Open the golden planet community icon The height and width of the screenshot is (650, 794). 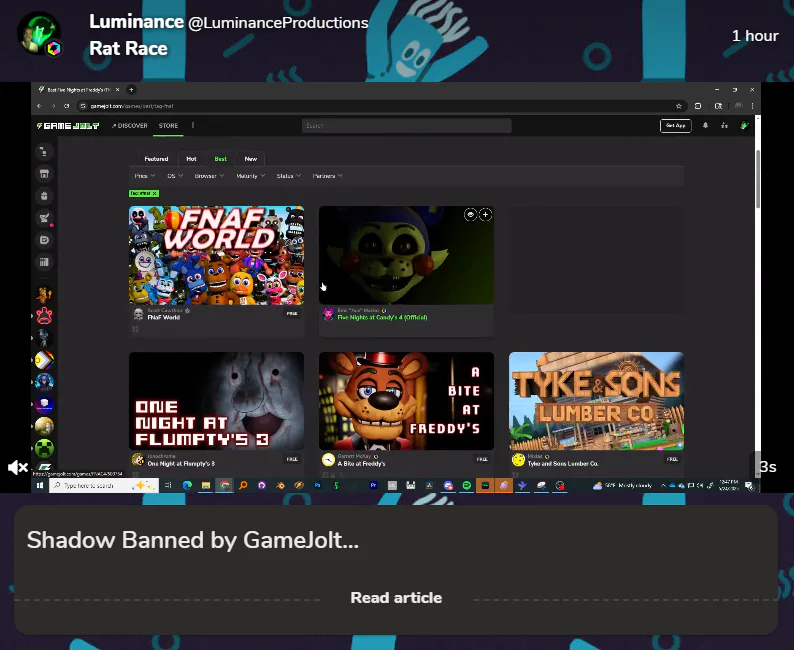pyautogui.click(x=44, y=426)
